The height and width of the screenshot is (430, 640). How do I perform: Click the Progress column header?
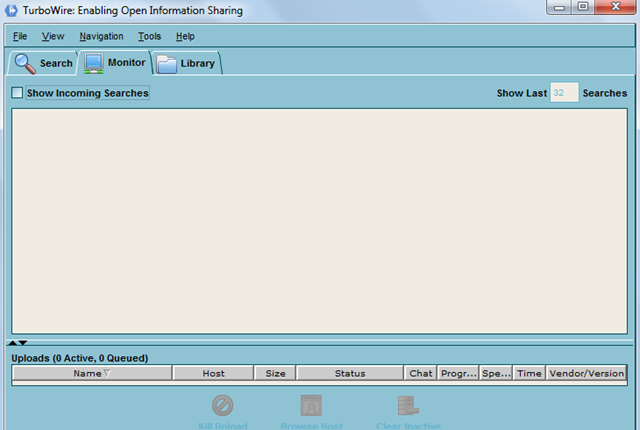pyautogui.click(x=458, y=373)
